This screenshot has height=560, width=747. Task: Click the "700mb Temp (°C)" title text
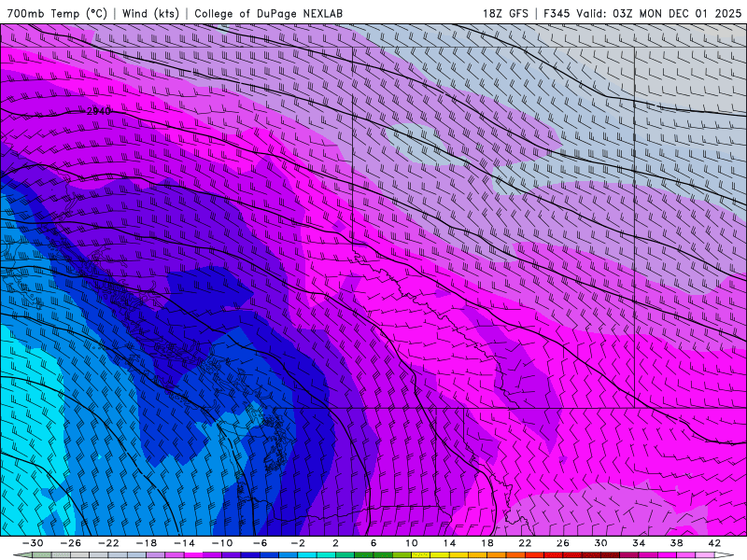pyautogui.click(x=57, y=13)
